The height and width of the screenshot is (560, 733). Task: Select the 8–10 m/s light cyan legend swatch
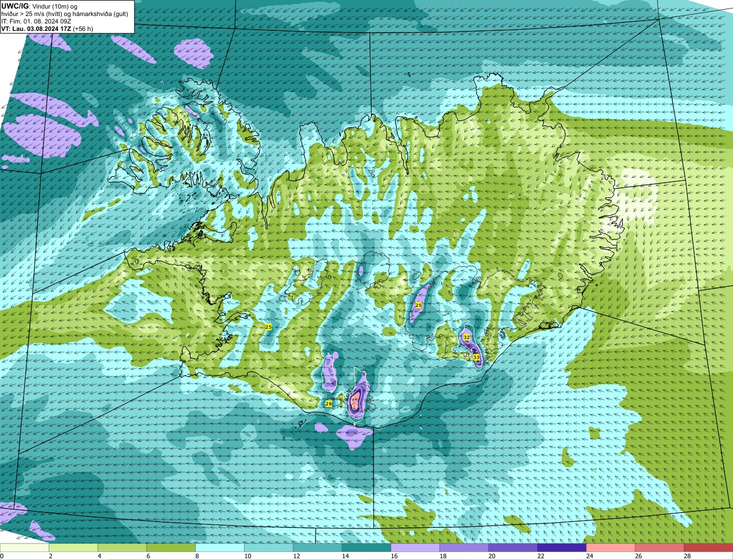pyautogui.click(x=220, y=547)
